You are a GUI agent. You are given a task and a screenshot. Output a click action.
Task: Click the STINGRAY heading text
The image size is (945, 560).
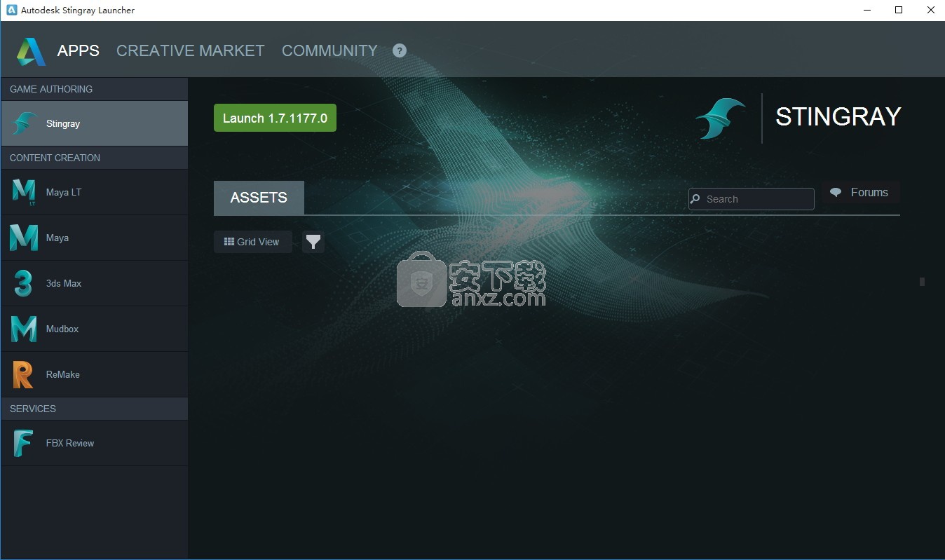click(x=838, y=117)
